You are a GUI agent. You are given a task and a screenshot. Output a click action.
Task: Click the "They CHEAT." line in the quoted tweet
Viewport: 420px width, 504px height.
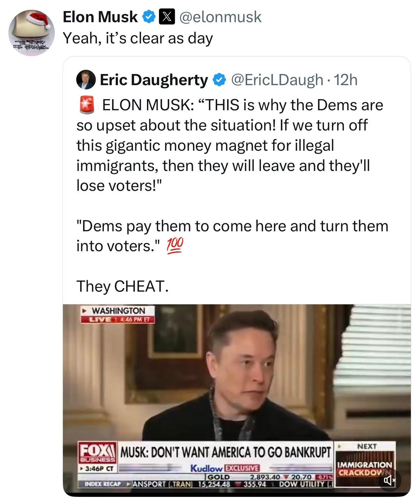(x=123, y=286)
